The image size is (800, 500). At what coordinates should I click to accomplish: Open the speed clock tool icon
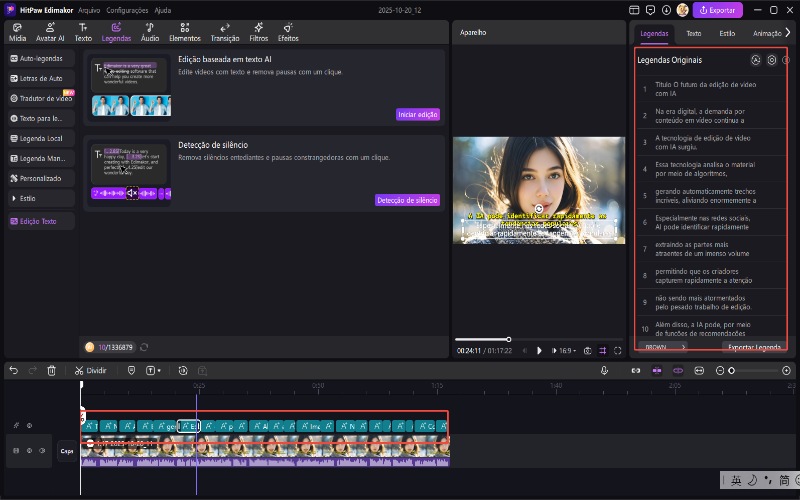click(x=183, y=370)
